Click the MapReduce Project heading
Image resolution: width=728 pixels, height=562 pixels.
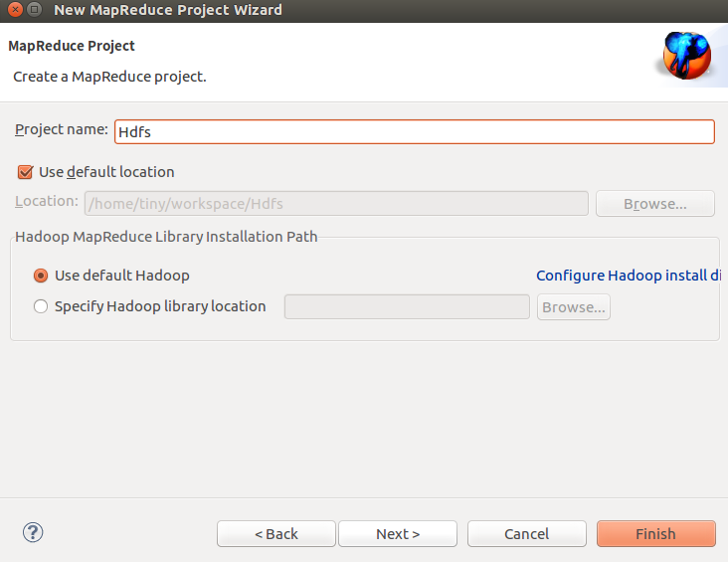(72, 46)
